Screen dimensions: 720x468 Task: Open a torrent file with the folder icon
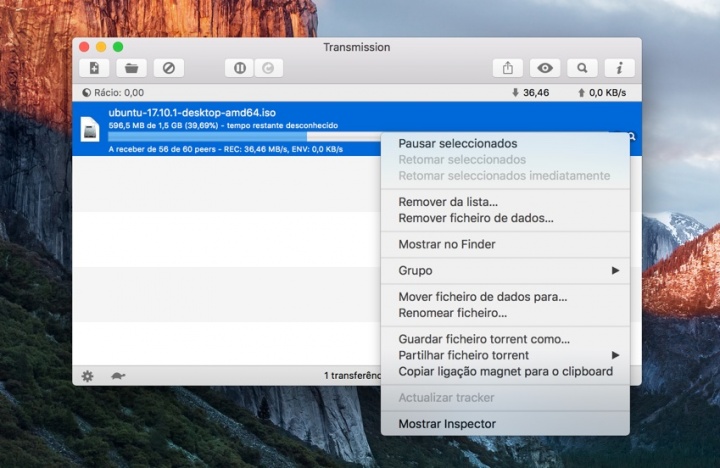pos(131,68)
